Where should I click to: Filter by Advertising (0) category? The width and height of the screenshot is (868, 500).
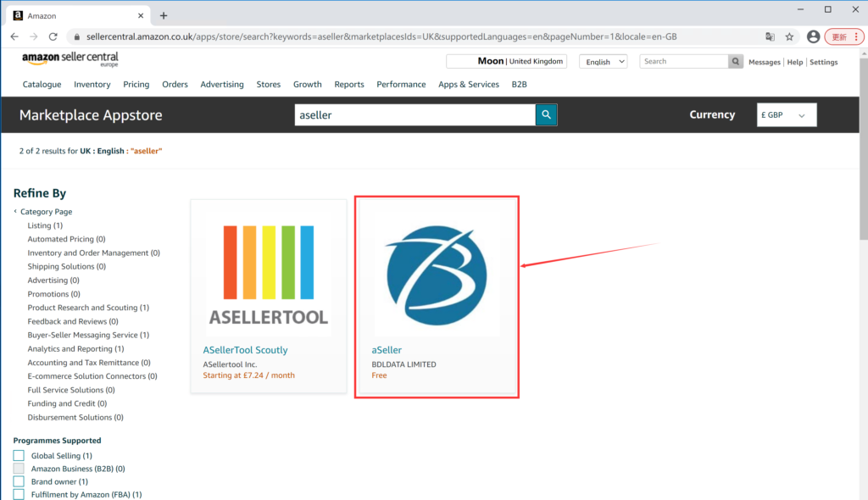coord(53,281)
